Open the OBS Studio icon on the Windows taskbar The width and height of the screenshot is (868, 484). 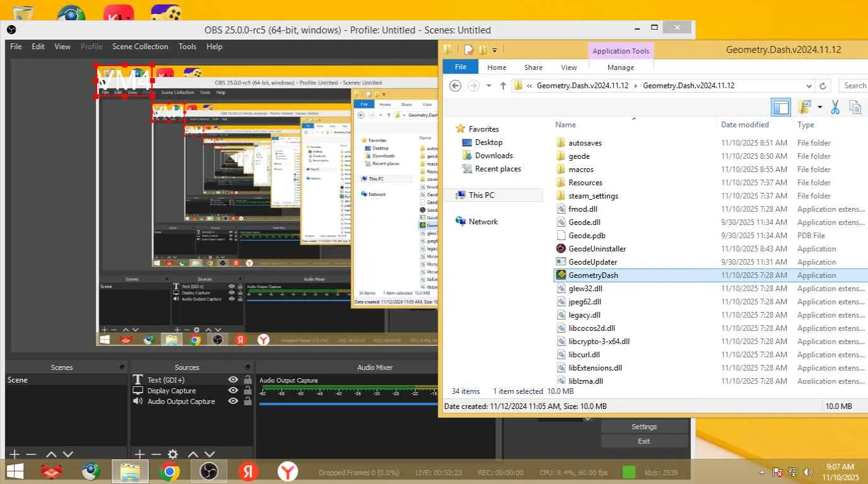point(208,471)
